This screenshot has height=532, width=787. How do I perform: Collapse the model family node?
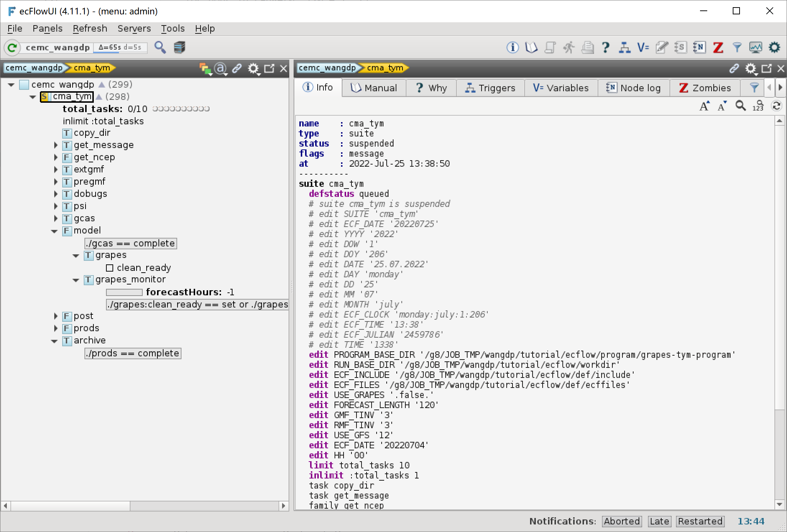coord(54,231)
